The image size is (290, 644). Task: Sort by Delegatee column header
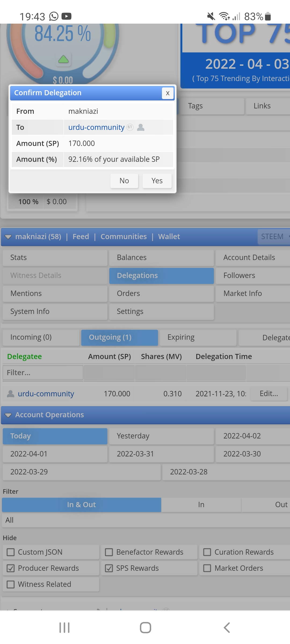[24, 356]
